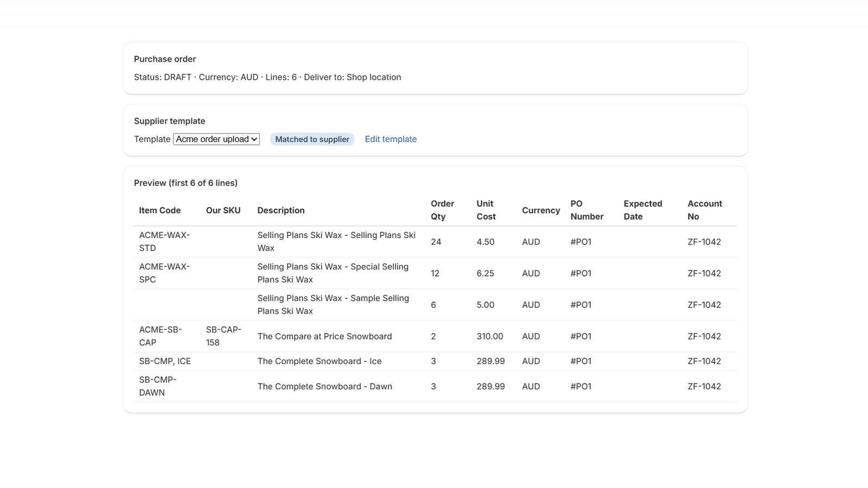Select the ACME-WAX-SPC item code cell
868x488 pixels.
coord(164,273)
